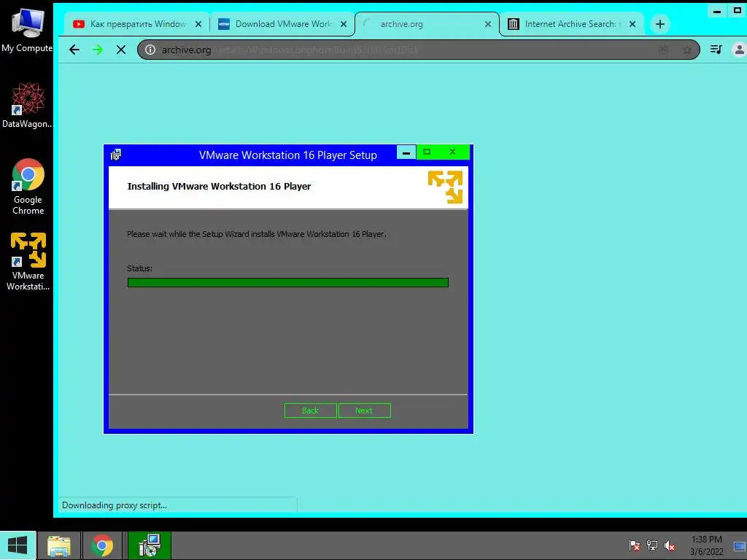Screen dimensions: 747x560
Task: Close the YouTube tab
Action: point(198,24)
